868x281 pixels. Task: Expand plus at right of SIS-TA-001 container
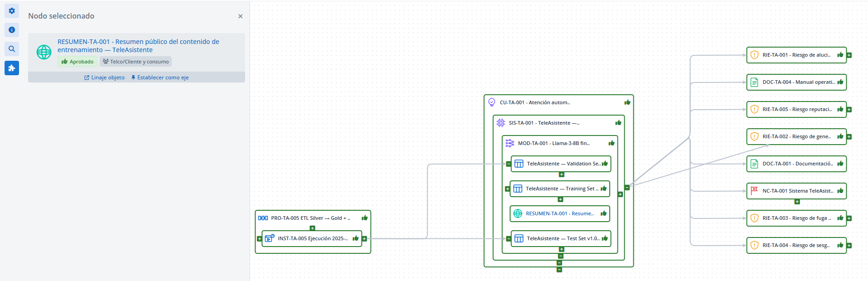620,194
